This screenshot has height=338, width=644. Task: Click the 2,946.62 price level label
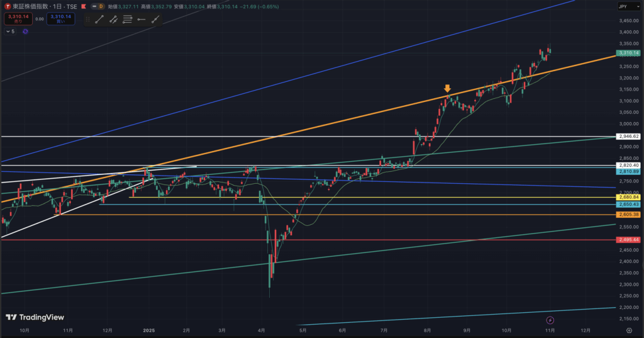tap(628, 137)
